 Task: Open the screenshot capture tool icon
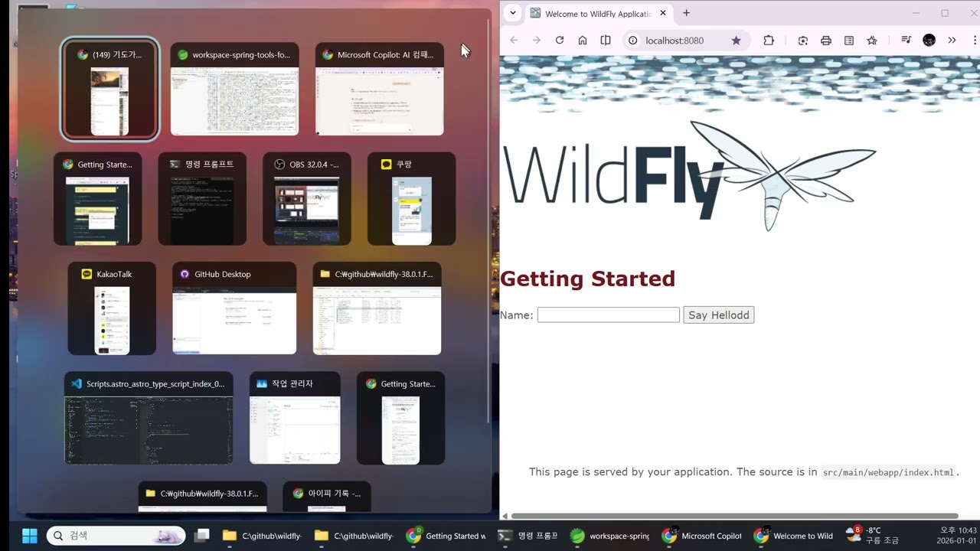pos(803,41)
